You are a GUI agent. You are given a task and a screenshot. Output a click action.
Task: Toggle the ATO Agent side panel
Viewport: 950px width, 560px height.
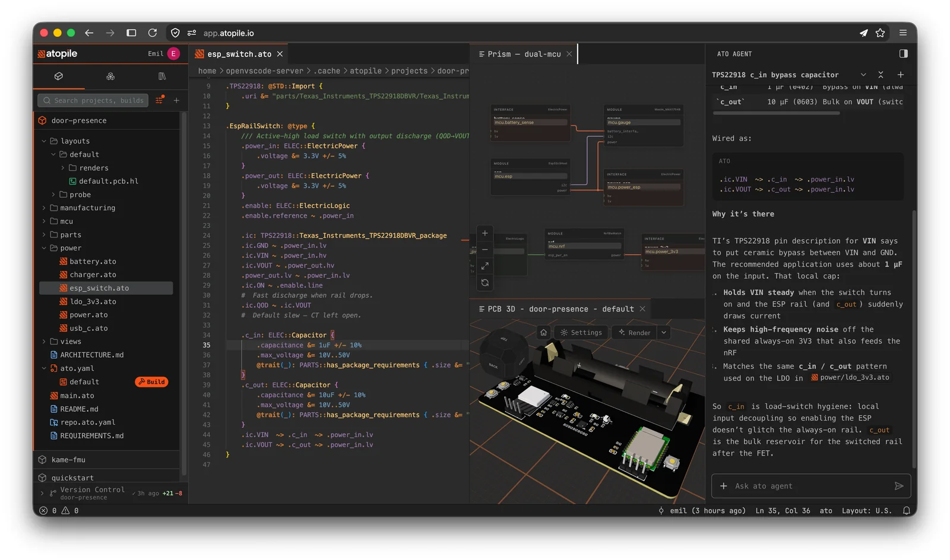point(903,54)
